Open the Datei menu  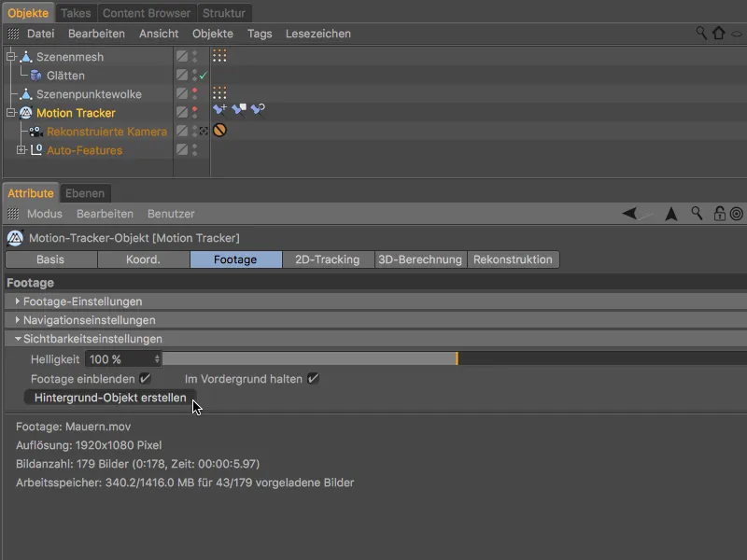(x=40, y=34)
